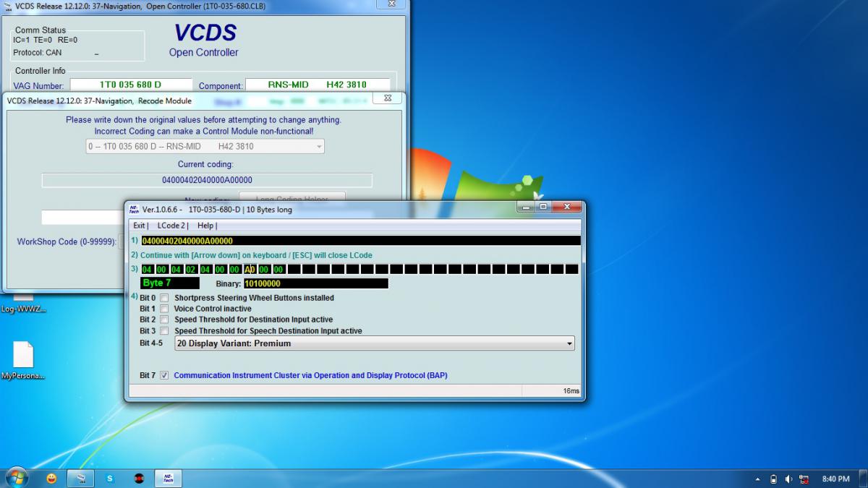Open the volume control tray icon
This screenshot has width=868, height=488.
click(x=788, y=479)
